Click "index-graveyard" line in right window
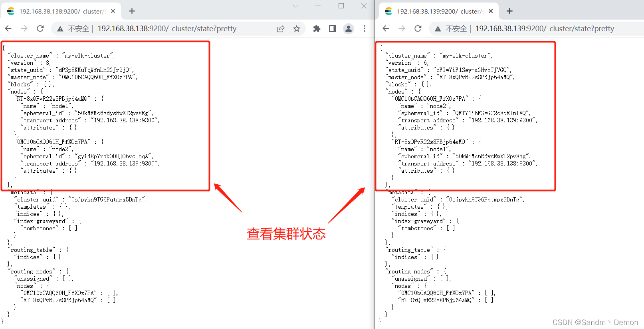Image resolution: width=644 pixels, height=329 pixels. click(426, 221)
